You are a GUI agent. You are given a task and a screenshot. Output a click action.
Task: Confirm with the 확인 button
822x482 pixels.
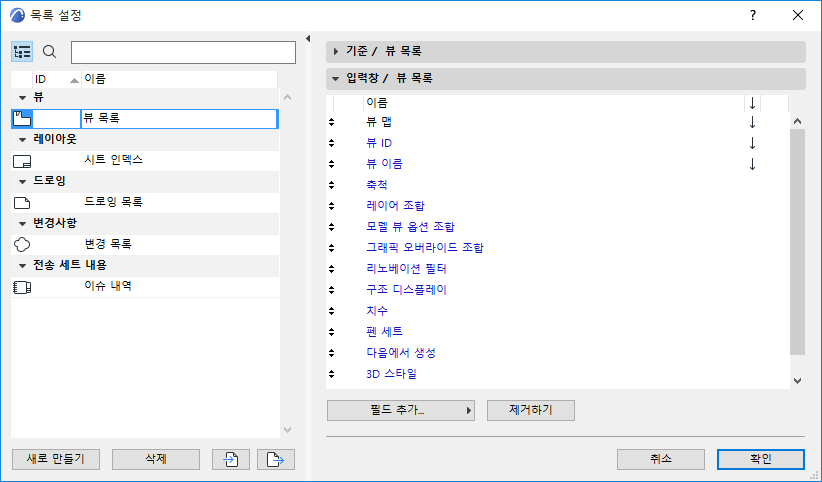click(x=761, y=459)
